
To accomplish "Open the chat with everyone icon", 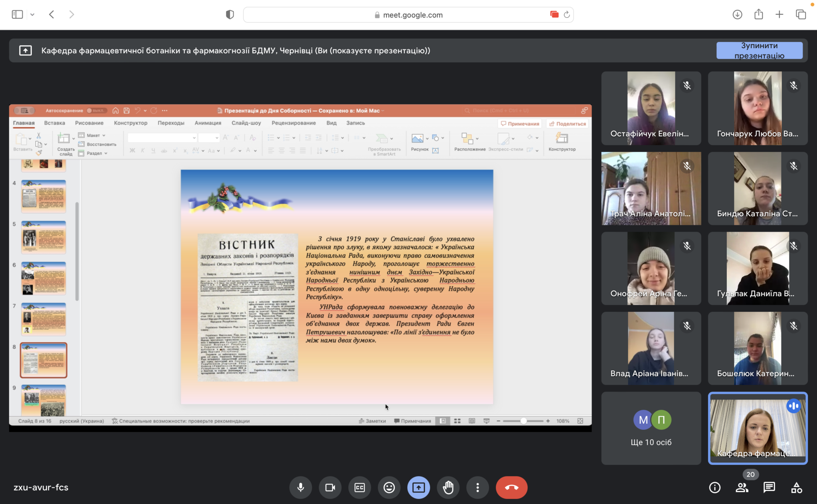I will point(769,487).
